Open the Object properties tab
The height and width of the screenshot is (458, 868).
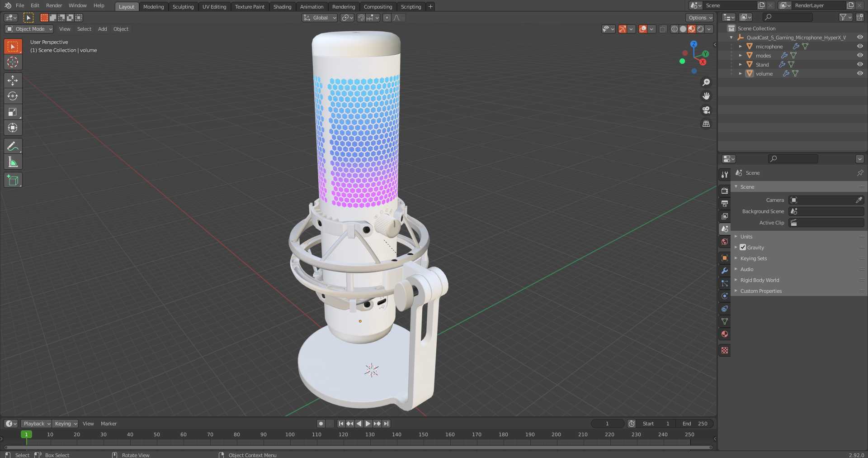pos(725,258)
